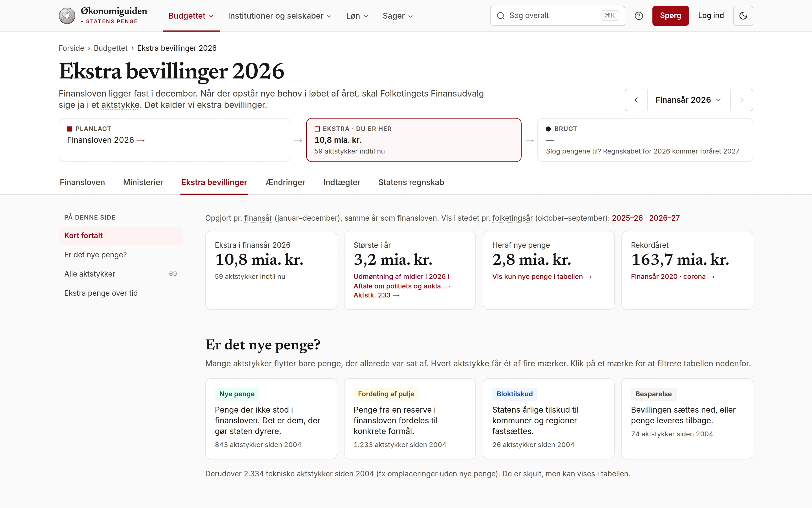
Task: Click the 26 aktstykker siden 2004 text
Action: [x=533, y=444]
